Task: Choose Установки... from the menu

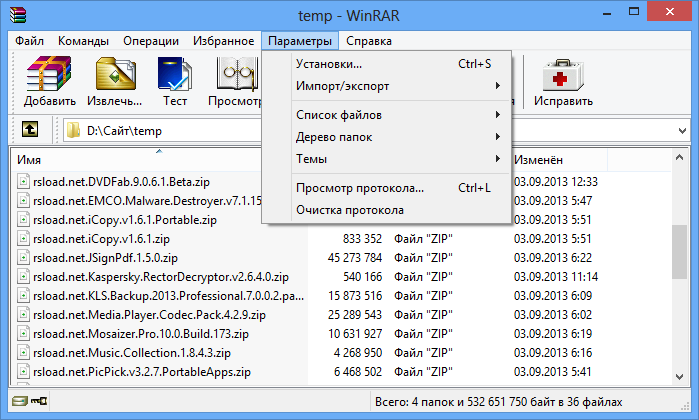Action: click(x=386, y=64)
